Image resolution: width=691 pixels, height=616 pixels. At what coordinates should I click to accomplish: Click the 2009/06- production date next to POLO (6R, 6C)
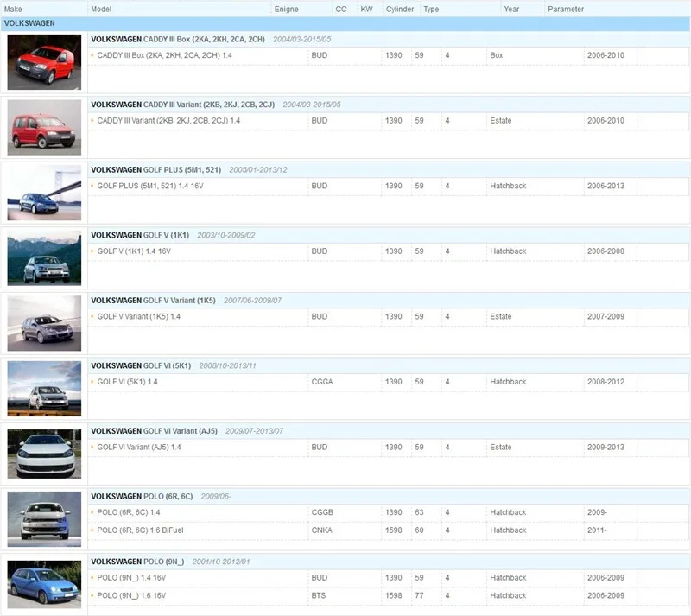[x=215, y=496]
